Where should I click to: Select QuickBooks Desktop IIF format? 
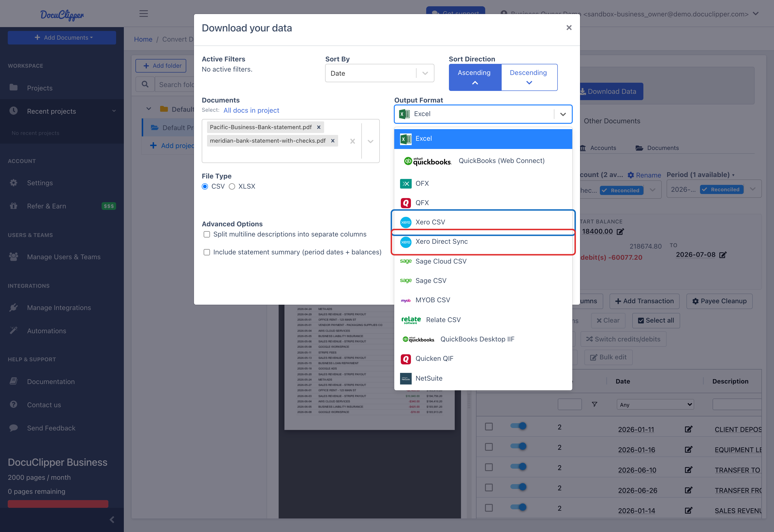[x=483, y=339]
